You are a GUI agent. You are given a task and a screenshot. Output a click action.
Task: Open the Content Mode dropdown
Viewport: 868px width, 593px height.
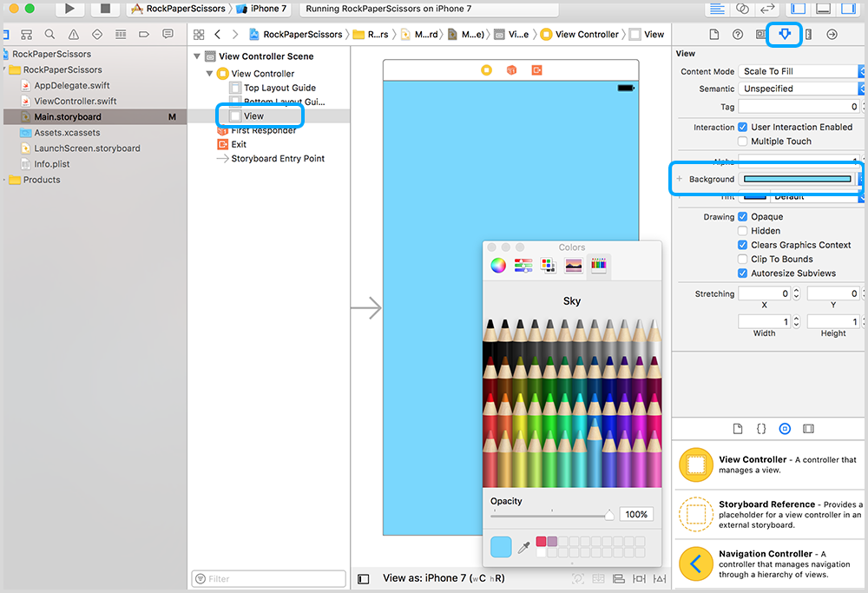[x=799, y=71]
